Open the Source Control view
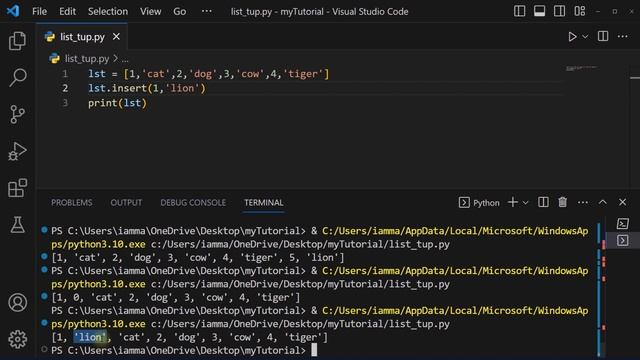Viewport: 640px width, 360px height. click(x=18, y=114)
